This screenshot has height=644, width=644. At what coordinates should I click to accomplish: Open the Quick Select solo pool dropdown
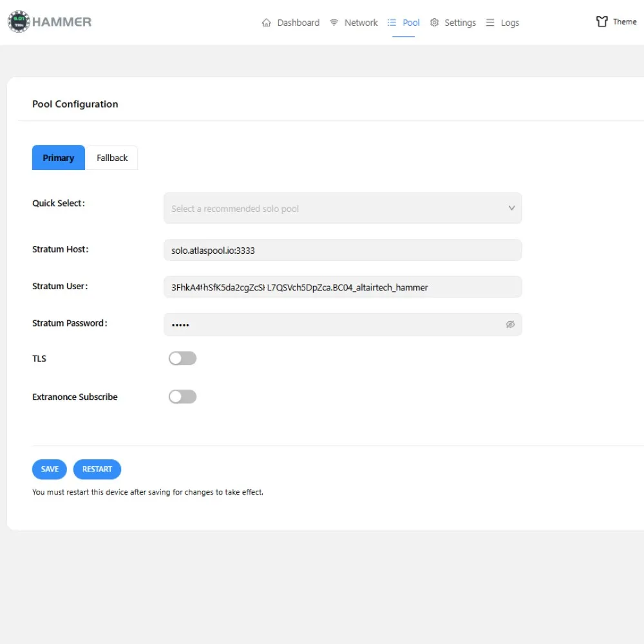click(343, 208)
